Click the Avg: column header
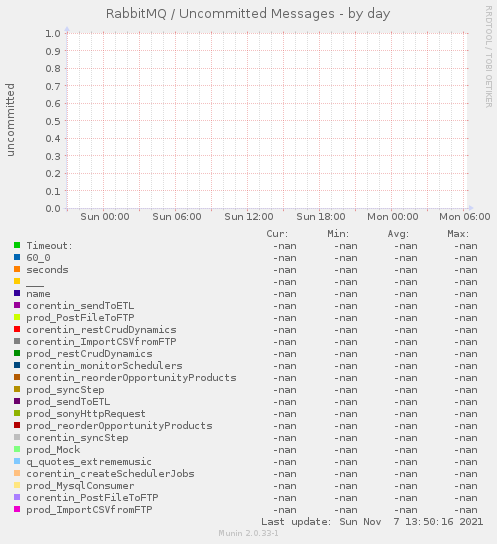This screenshot has height=544, width=497. point(398,234)
